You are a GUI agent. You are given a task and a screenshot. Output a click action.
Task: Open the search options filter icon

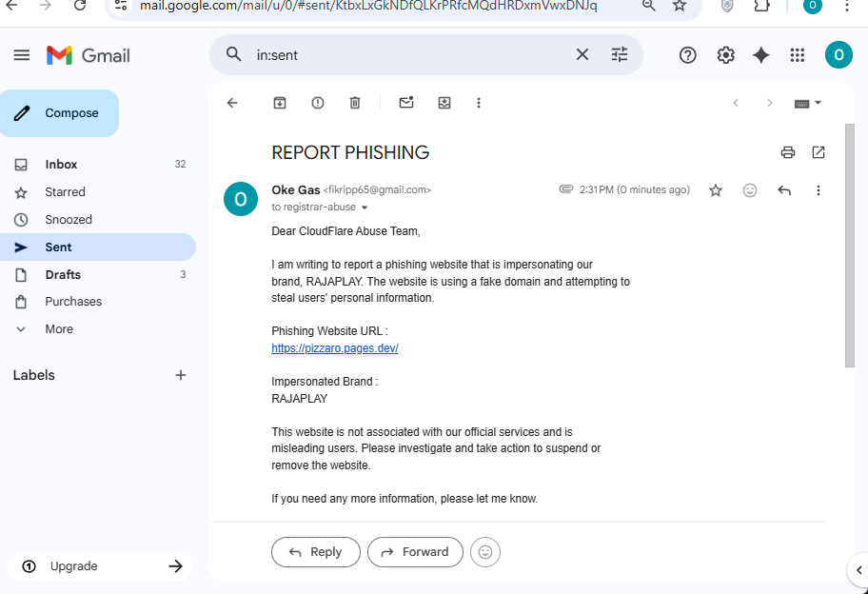620,54
